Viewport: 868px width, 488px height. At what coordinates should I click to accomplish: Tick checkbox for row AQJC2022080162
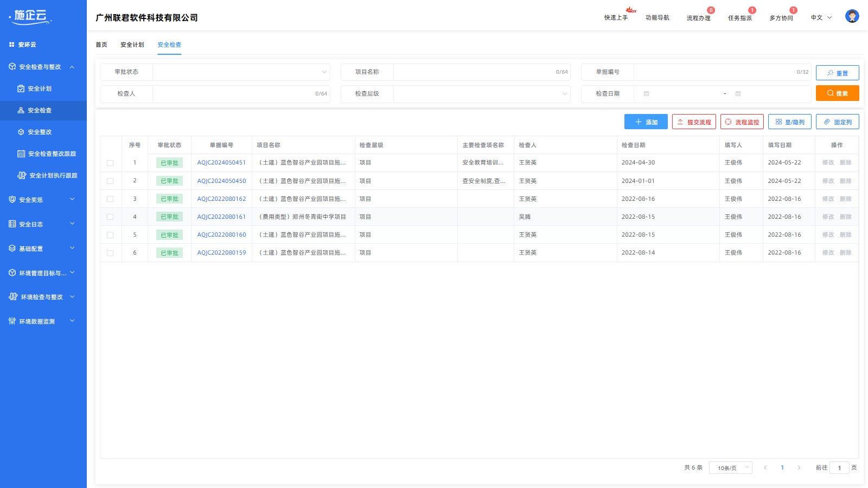pyautogui.click(x=110, y=199)
